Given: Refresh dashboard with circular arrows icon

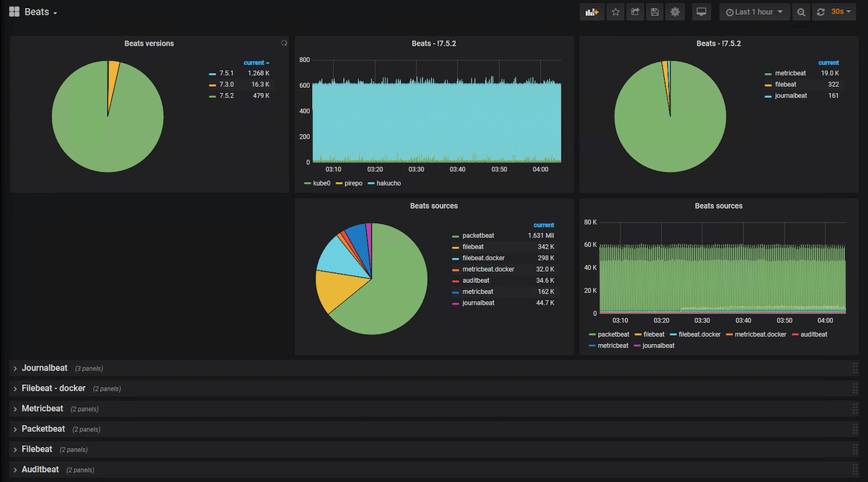Looking at the screenshot, I should (x=821, y=12).
